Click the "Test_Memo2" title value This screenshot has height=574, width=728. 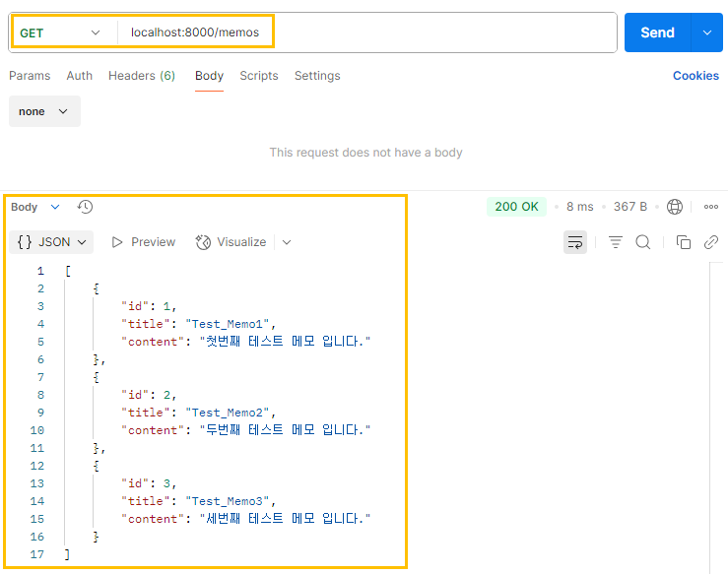click(x=227, y=413)
